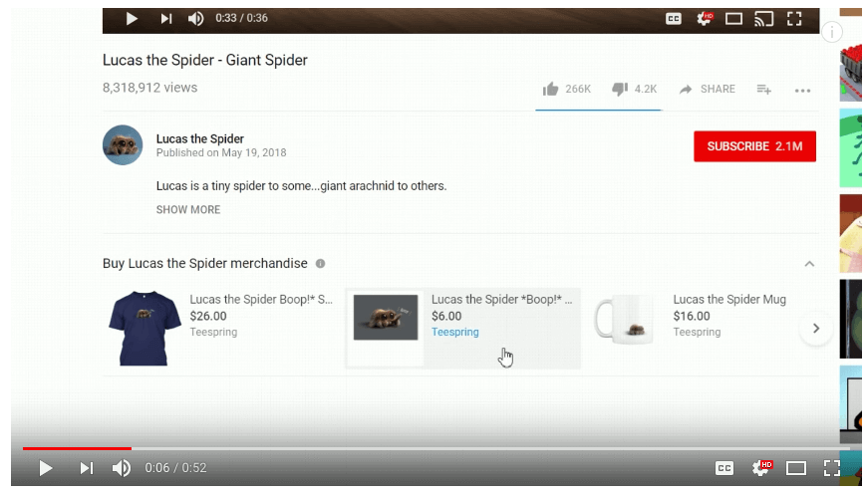Go fullscreen in outer player
The image size is (868, 494).
click(831, 468)
